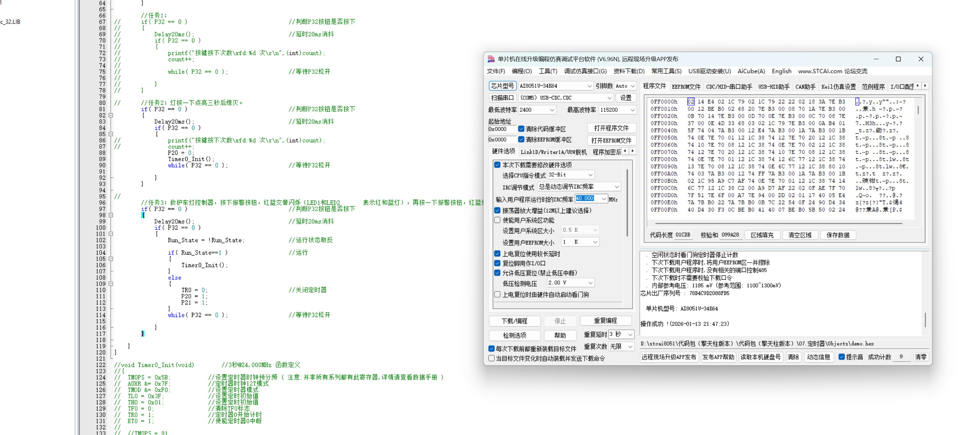Switch to the USB-HID助手 tab
This screenshot has height=435, width=980.
point(774,87)
